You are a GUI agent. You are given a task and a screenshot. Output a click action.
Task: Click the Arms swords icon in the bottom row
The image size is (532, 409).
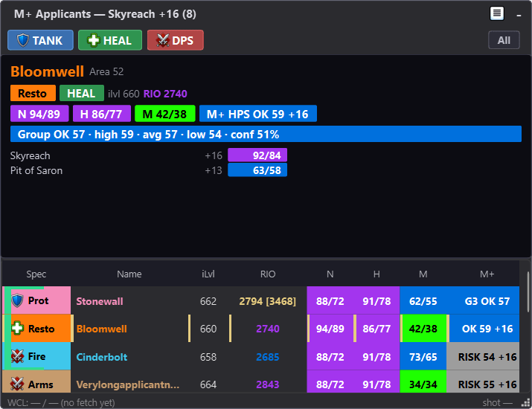pos(17,384)
